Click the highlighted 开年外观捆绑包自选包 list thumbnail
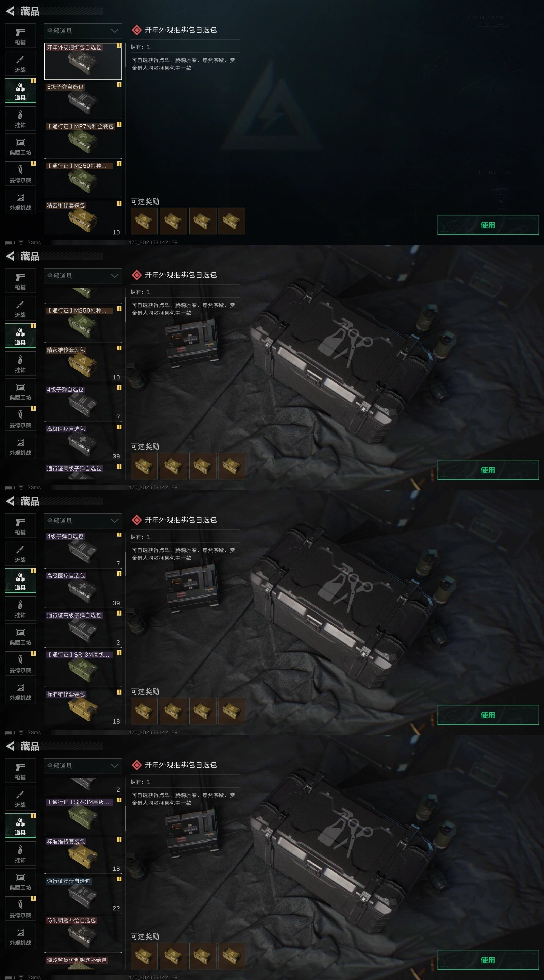The height and width of the screenshot is (980, 544). tap(83, 61)
